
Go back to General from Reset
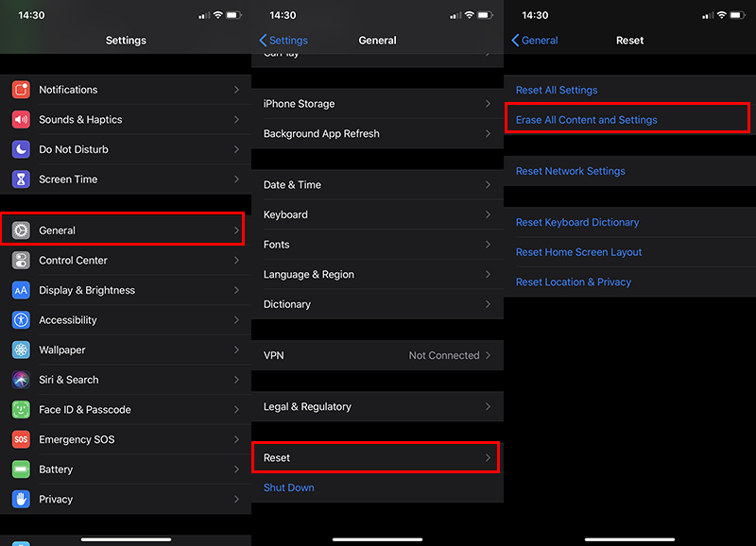click(535, 41)
